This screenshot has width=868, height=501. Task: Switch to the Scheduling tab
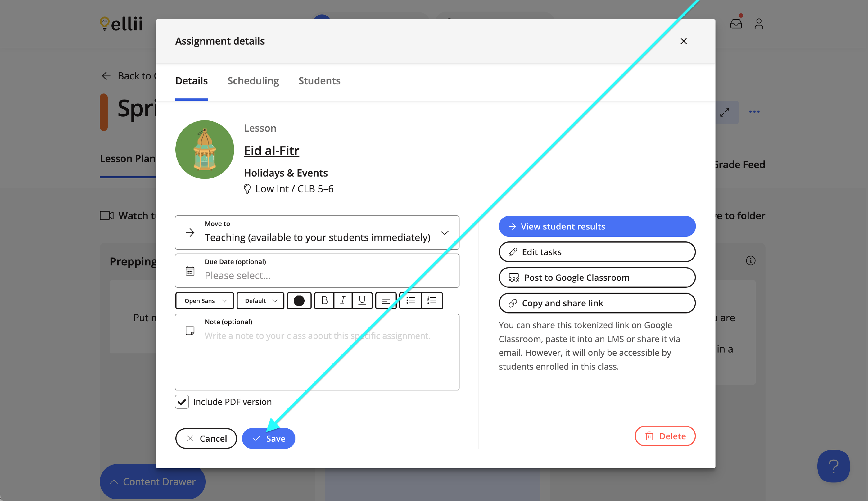point(253,81)
